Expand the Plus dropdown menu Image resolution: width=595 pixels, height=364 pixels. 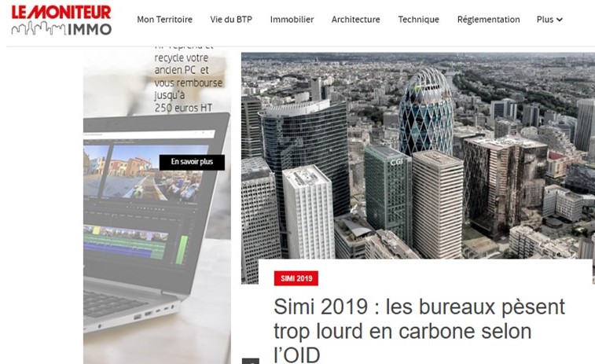[549, 20]
